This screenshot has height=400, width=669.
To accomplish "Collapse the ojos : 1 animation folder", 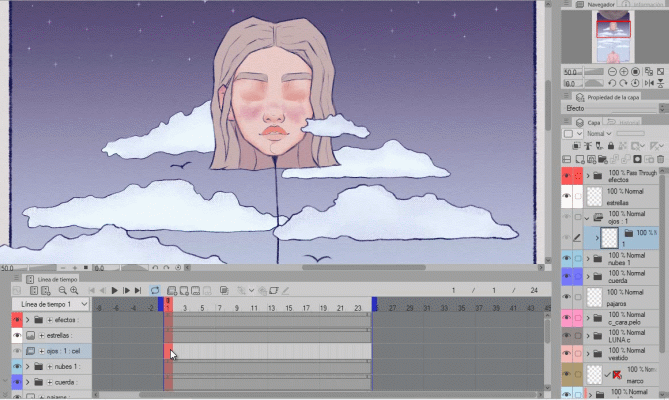I will 587,218.
